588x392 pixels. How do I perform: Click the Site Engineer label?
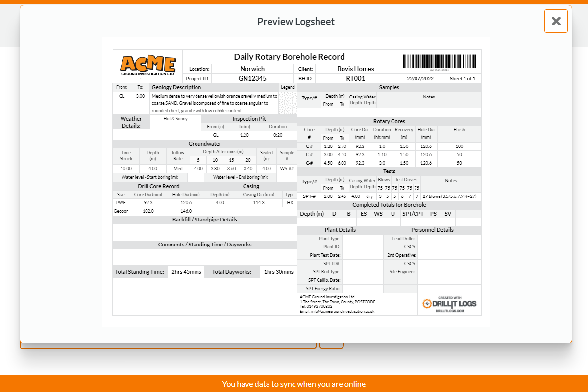click(x=403, y=272)
